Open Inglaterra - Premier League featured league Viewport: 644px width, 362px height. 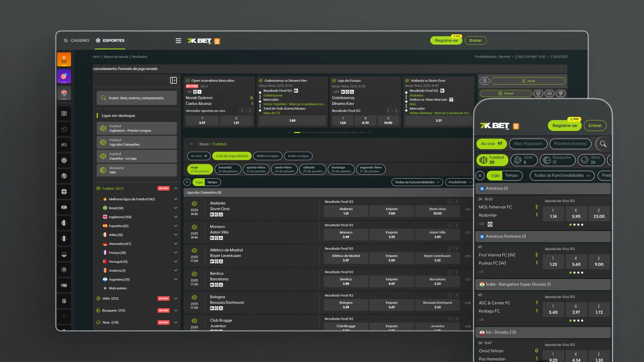pyautogui.click(x=137, y=128)
